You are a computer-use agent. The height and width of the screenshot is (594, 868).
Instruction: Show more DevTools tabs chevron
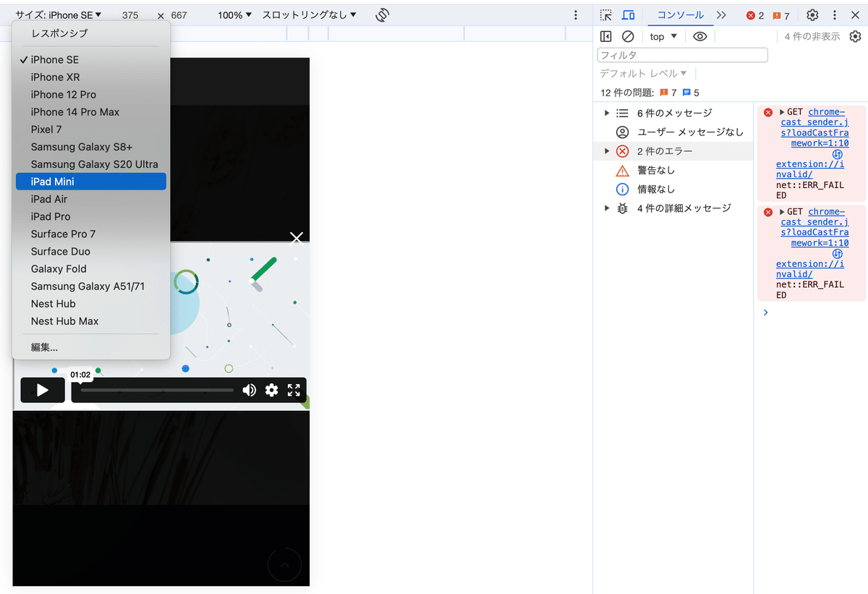721,15
